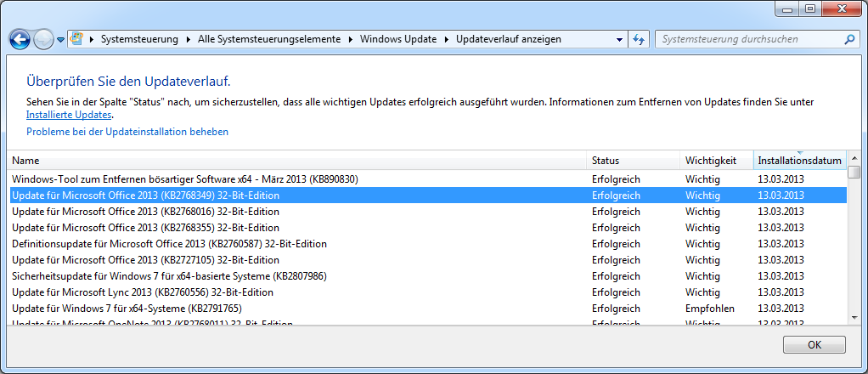Expand arrow before Systemsteuerung breadcrumb
868x374 pixels.
pos(91,39)
